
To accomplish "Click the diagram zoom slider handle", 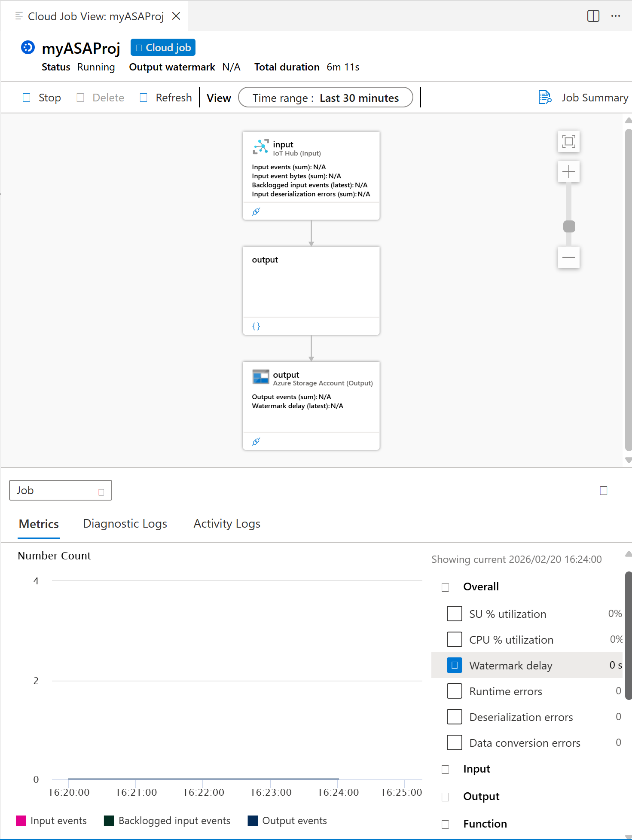I will (569, 226).
